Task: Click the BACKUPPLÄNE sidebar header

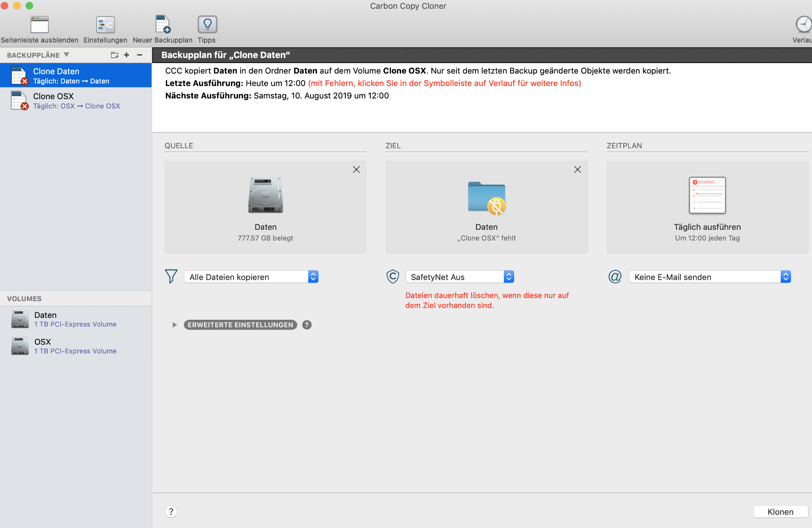Action: click(x=33, y=55)
